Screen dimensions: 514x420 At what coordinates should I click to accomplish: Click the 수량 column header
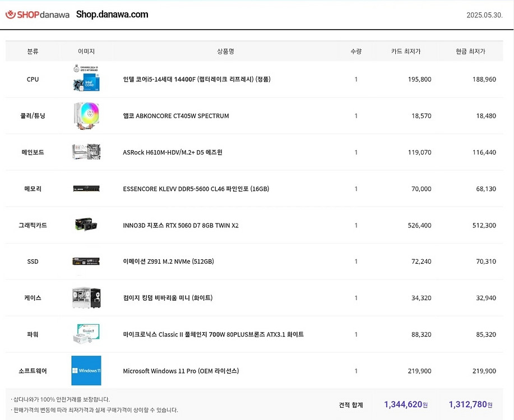coord(356,51)
